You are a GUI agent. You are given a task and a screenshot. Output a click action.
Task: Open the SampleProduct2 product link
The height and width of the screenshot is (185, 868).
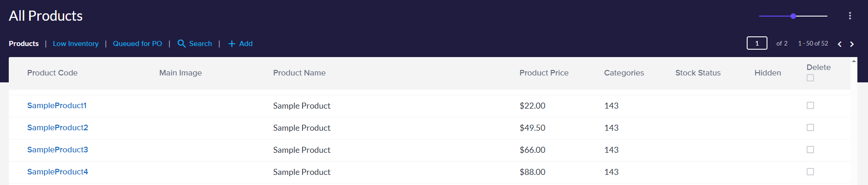pyautogui.click(x=58, y=127)
